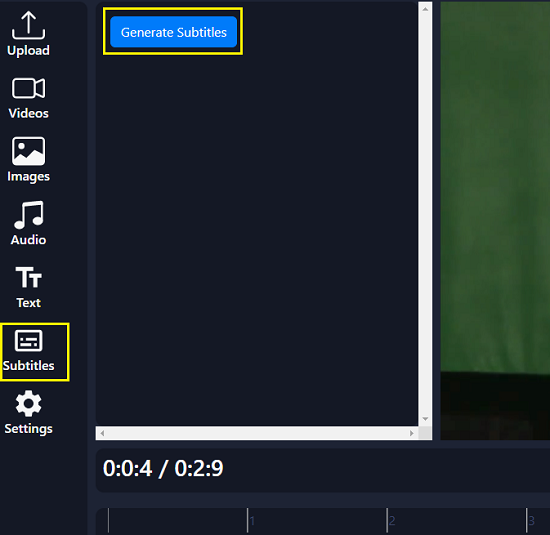Click the vertical scrollbar track
The height and width of the screenshot is (535, 550).
(x=425, y=214)
